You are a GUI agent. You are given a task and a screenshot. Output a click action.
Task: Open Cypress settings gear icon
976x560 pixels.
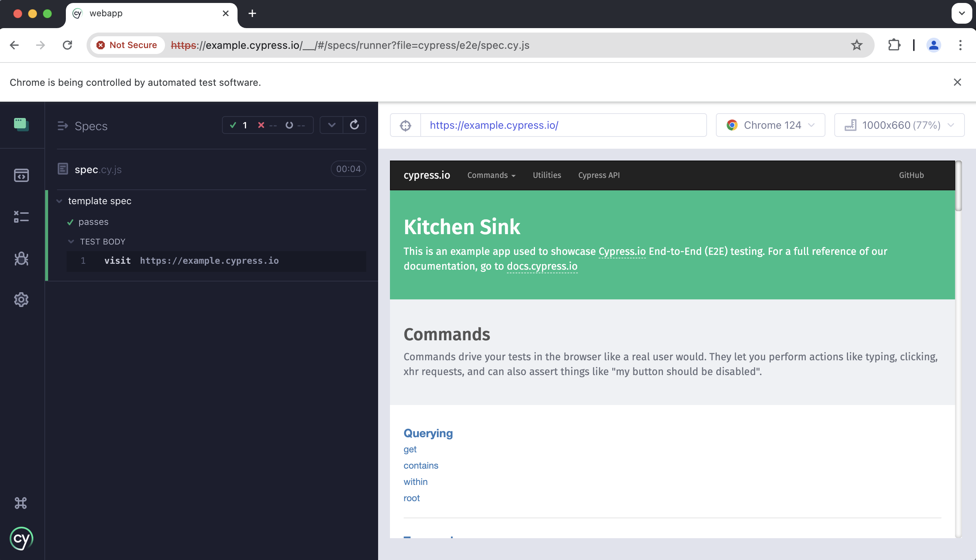point(21,300)
